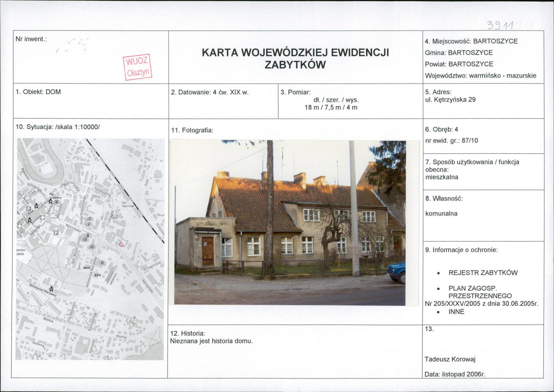The width and height of the screenshot is (554, 392).
Task: Click the "REJESTR ZABYTKÓW" bullet item
Action: click(483, 273)
